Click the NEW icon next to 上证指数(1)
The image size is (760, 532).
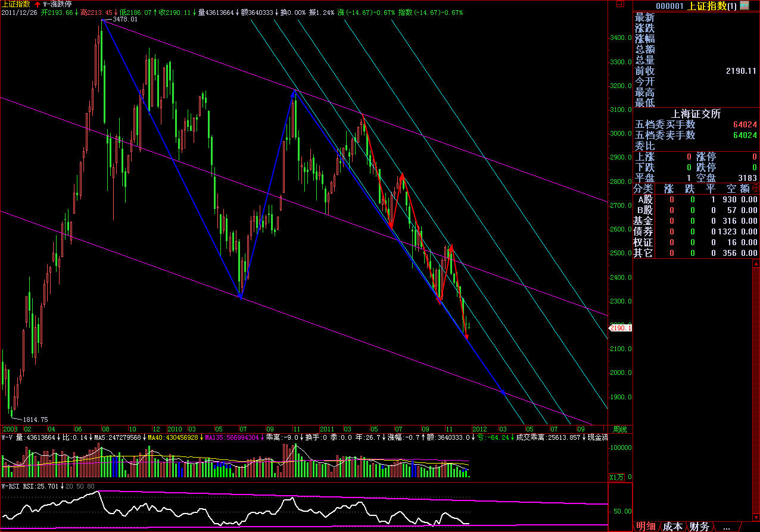click(744, 5)
